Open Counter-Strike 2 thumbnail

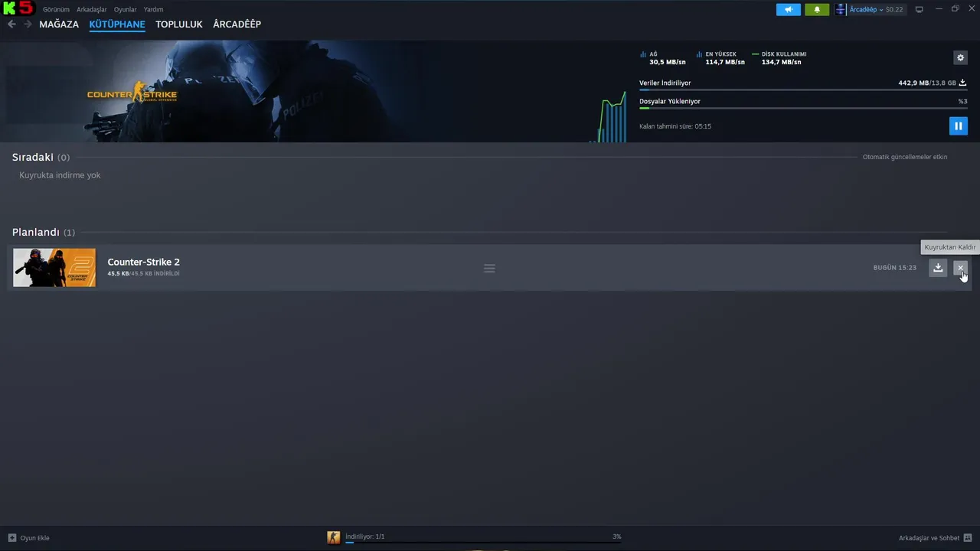[x=54, y=268]
